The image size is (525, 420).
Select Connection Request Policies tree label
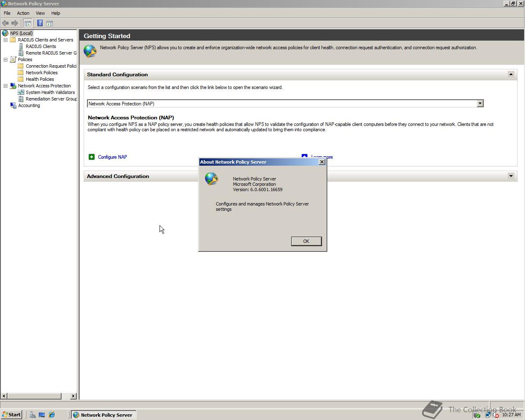coord(51,66)
